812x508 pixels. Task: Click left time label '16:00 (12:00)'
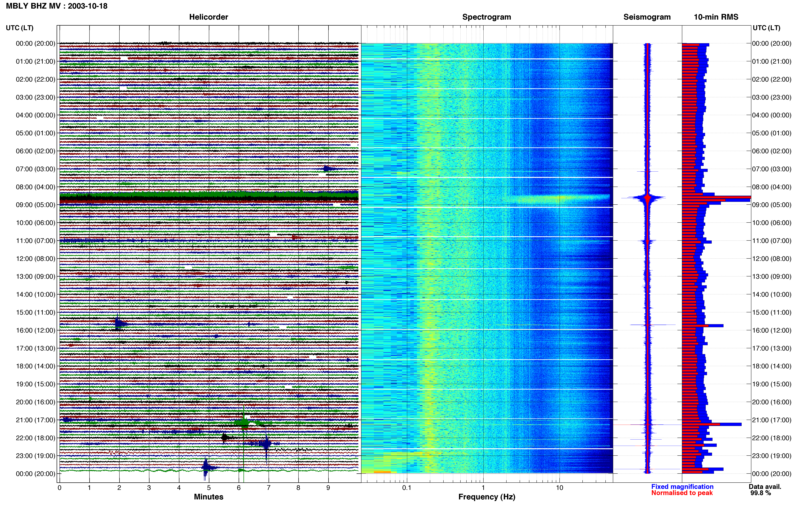click(x=36, y=330)
